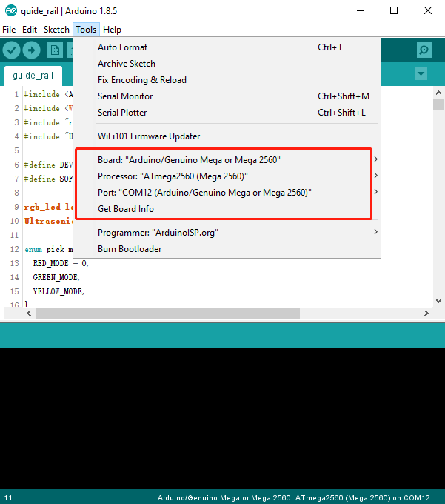Click the Upload arrow toolbar icon
Viewport: 445px width, 504px height.
31,50
